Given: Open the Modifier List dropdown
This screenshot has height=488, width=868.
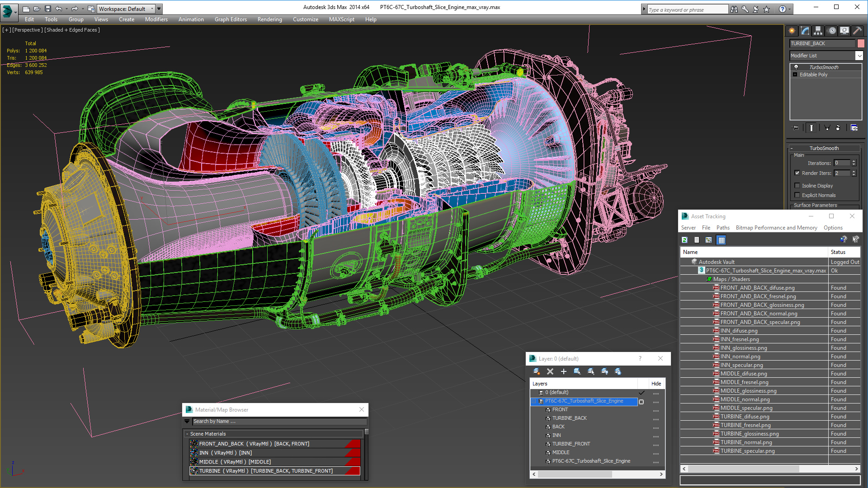Looking at the screenshot, I should 859,56.
